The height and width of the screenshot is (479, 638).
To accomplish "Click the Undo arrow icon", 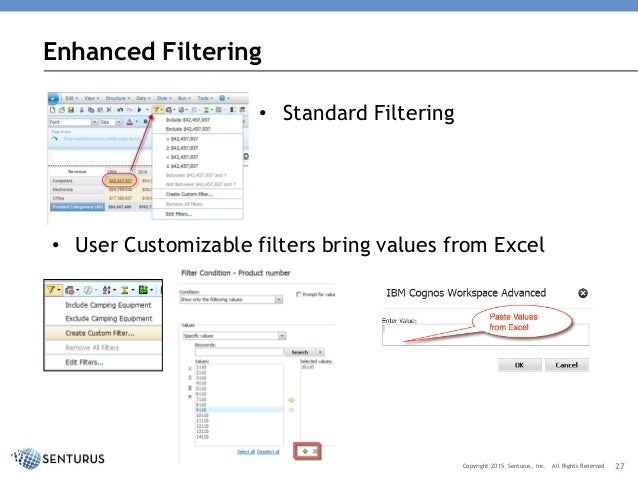I will [x=120, y=110].
